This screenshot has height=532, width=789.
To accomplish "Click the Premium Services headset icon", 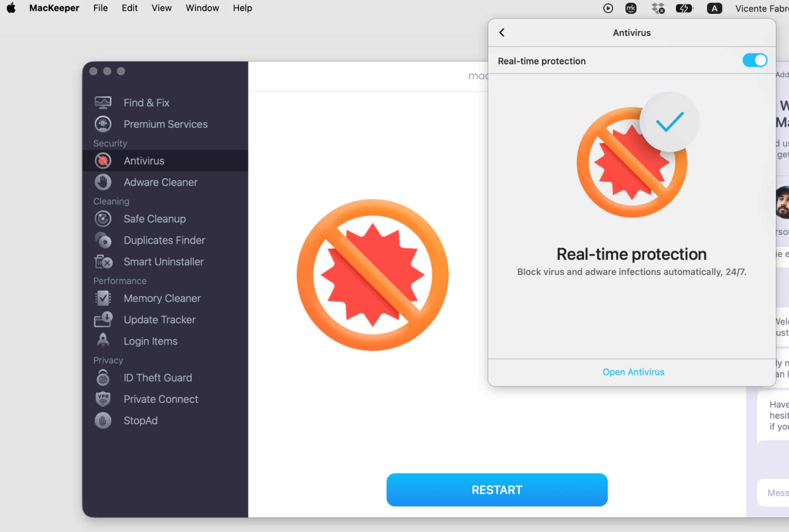I will [103, 124].
